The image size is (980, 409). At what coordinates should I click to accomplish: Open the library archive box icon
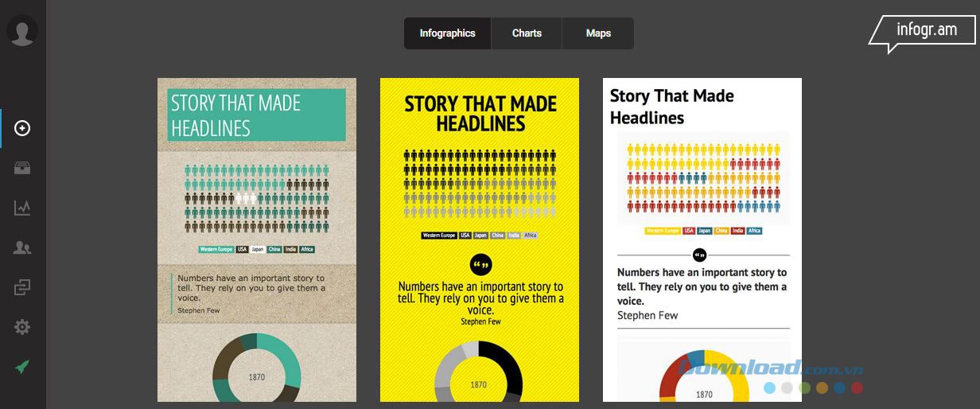pyautogui.click(x=22, y=168)
